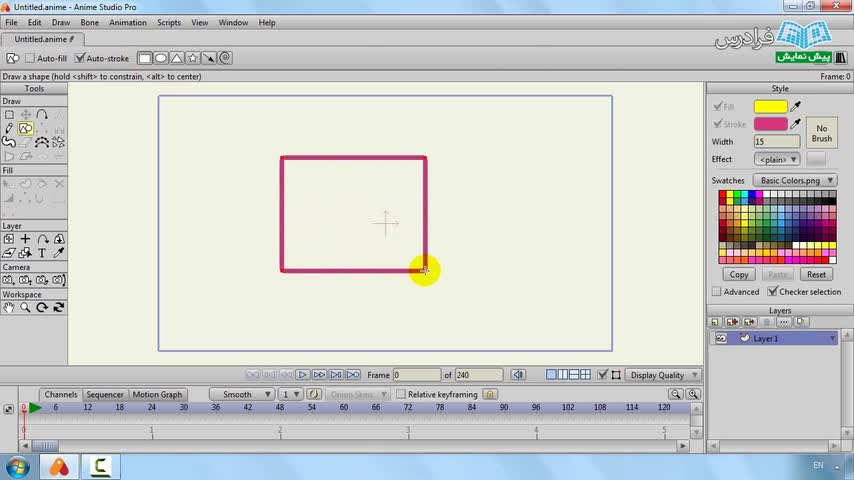854x480 pixels.
Task: Choose the spiral shape option
Action: click(225, 58)
